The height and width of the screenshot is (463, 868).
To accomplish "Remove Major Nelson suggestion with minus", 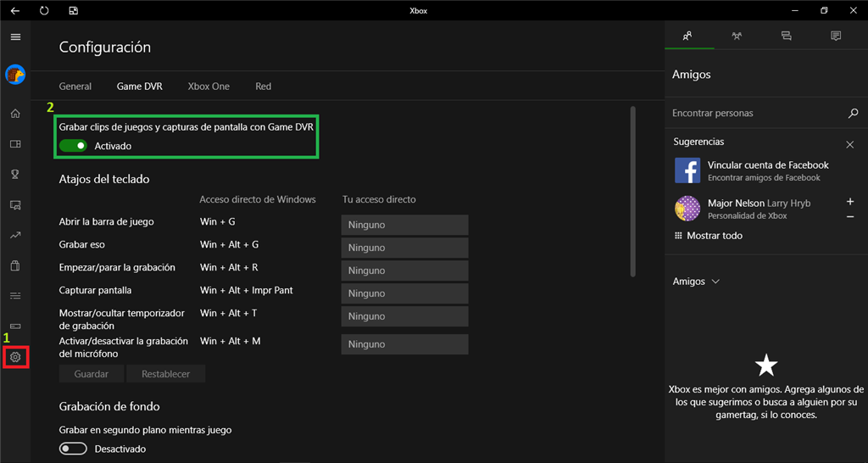I will (x=850, y=216).
